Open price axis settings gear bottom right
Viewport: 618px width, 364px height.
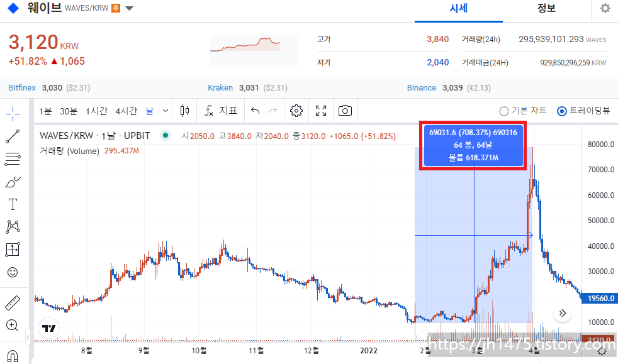(602, 351)
